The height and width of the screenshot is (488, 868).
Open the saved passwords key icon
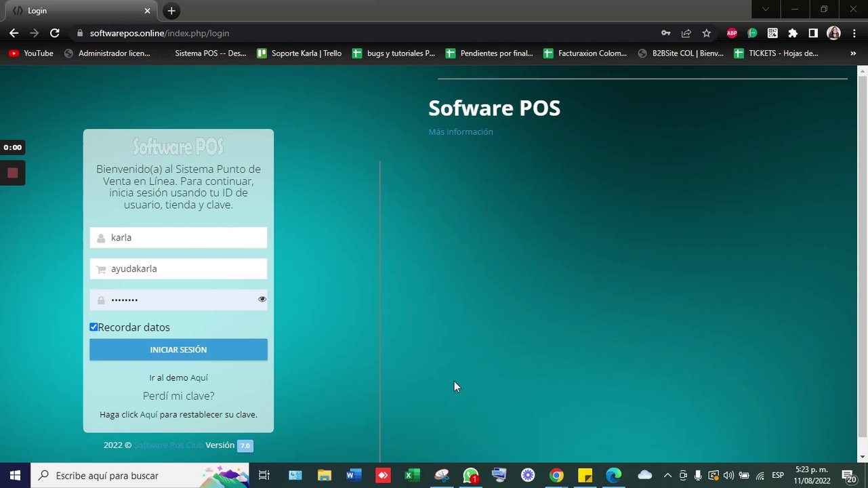[x=666, y=33]
